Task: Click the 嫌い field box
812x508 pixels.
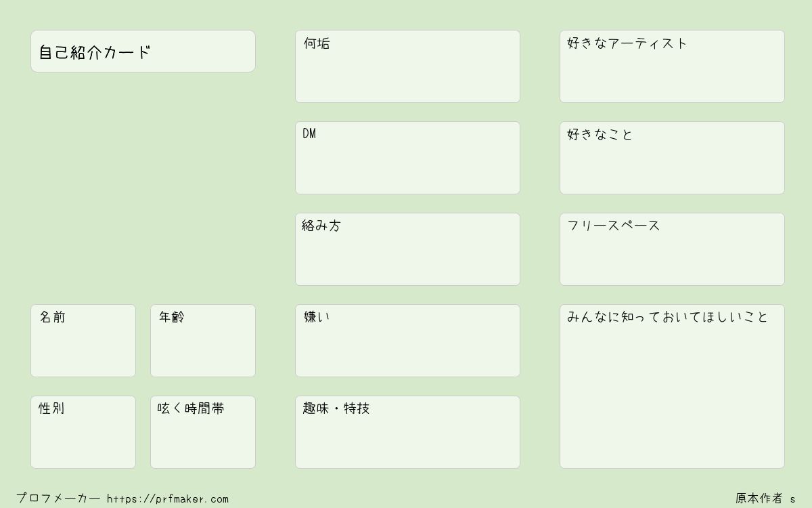Action: pos(407,341)
